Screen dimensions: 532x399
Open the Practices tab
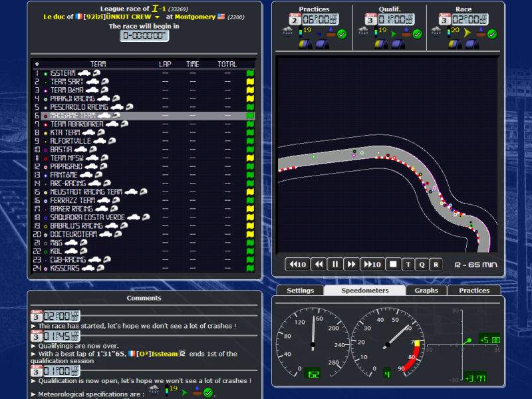point(473,291)
